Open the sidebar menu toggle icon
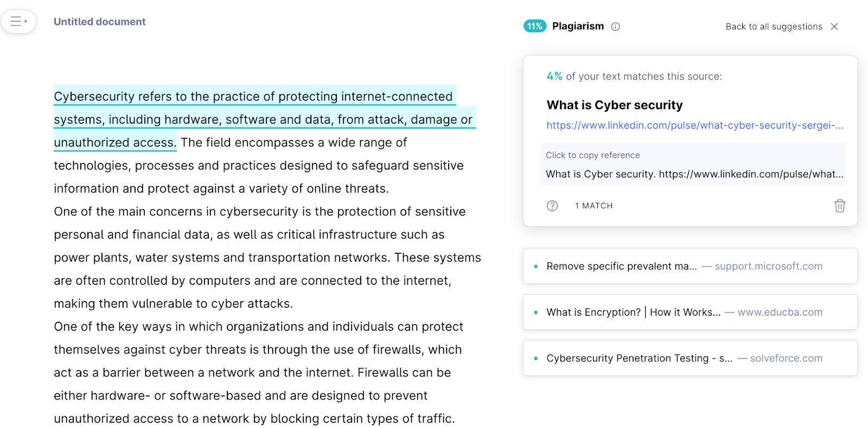The image size is (868, 428). click(18, 22)
